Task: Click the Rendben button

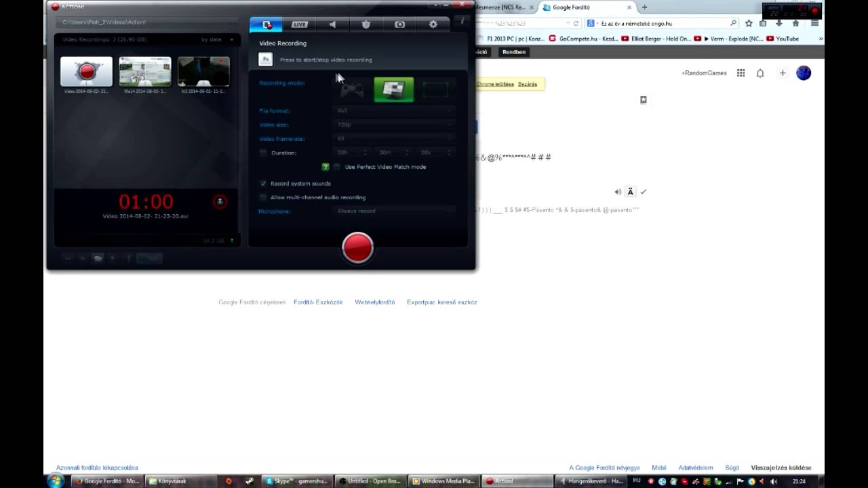Action: [514, 52]
